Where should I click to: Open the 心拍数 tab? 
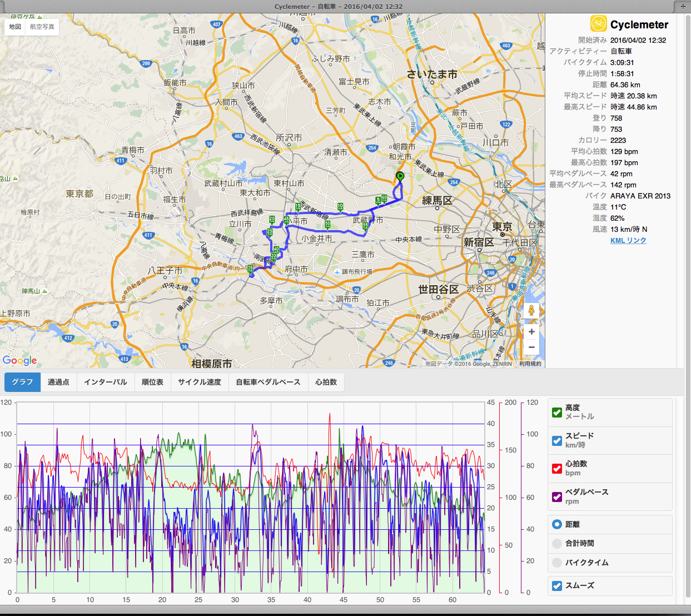click(326, 382)
